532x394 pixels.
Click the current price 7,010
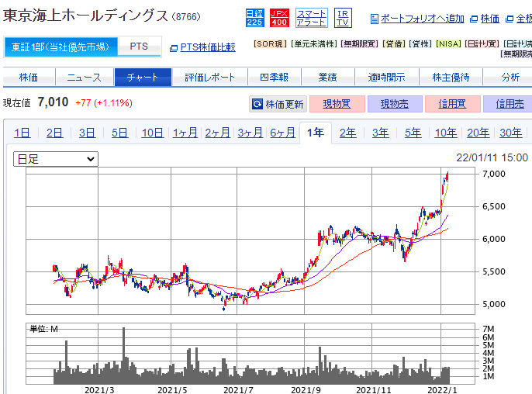(54, 102)
